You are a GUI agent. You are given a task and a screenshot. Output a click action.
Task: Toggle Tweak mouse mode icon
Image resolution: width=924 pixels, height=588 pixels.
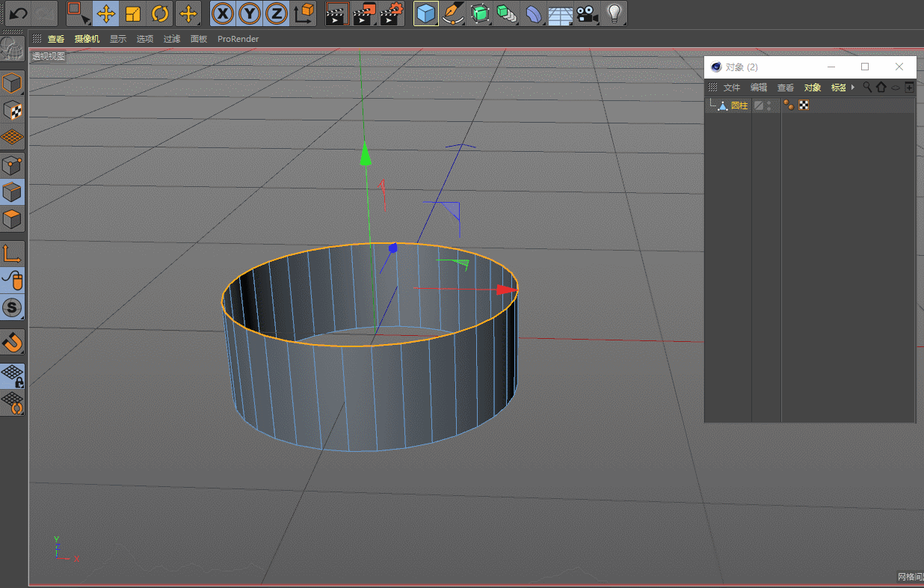[12, 281]
